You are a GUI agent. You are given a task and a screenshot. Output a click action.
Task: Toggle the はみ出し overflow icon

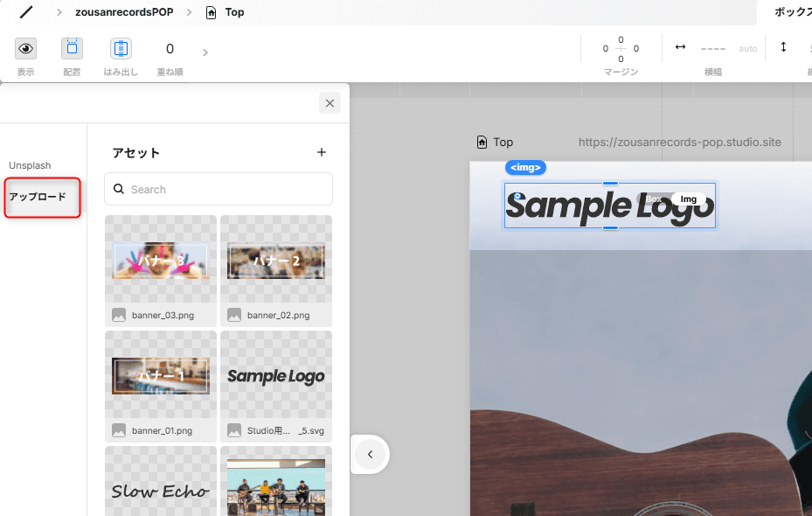(121, 49)
